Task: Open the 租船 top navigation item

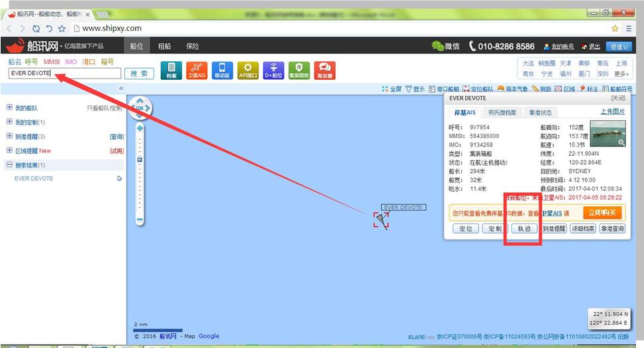Action: (x=164, y=46)
